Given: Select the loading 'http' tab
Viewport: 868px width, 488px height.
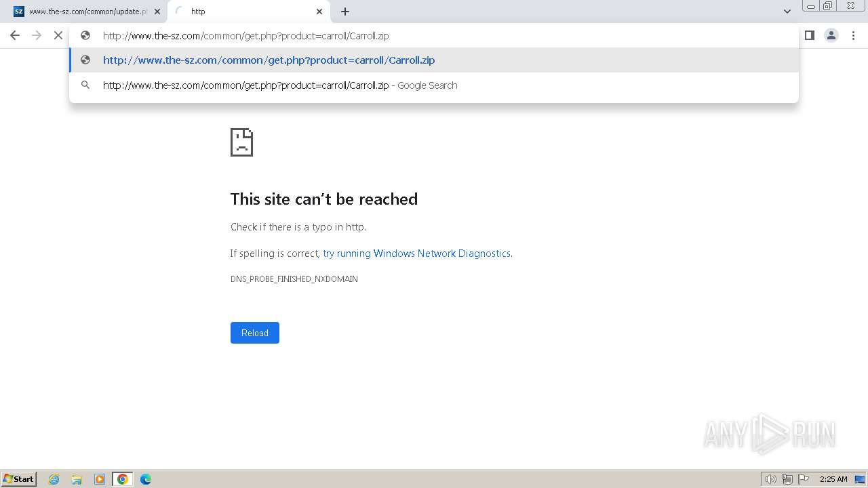Looking at the screenshot, I should 249,12.
